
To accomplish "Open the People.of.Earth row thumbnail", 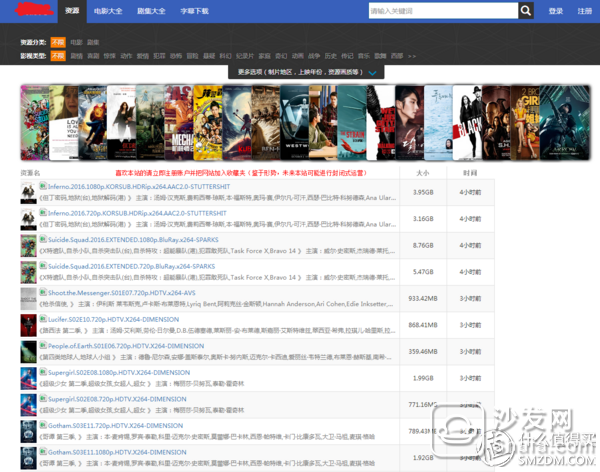I will coord(28,352).
